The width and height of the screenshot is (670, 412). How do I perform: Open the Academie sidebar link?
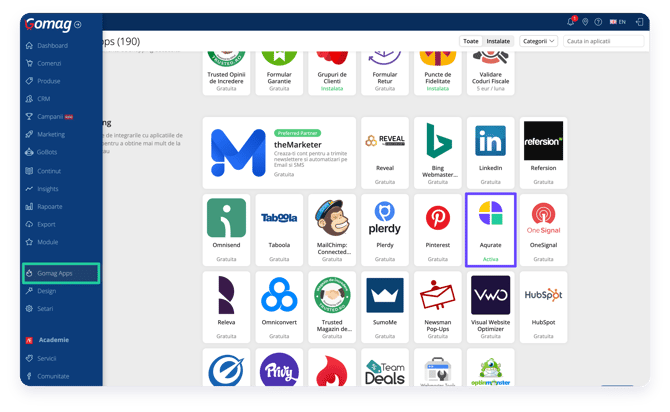coord(53,340)
